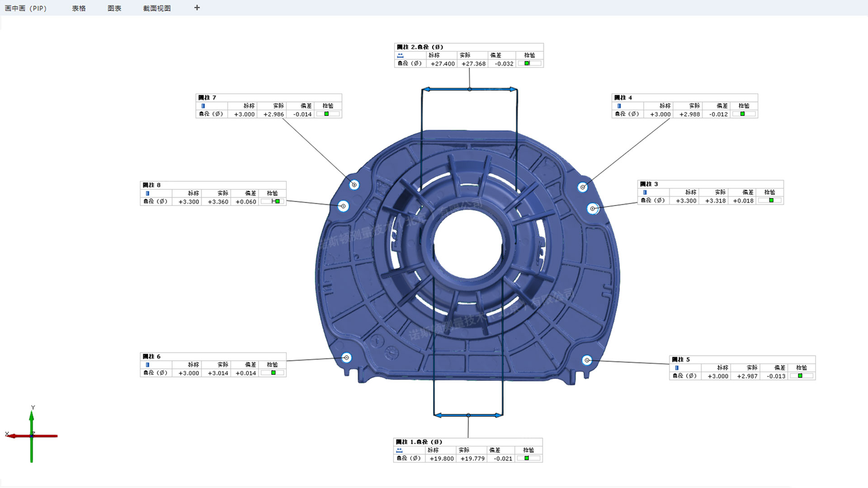The height and width of the screenshot is (488, 868).
Task: Click the deviation +0.014 in 圆柱 6
Action: [246, 373]
